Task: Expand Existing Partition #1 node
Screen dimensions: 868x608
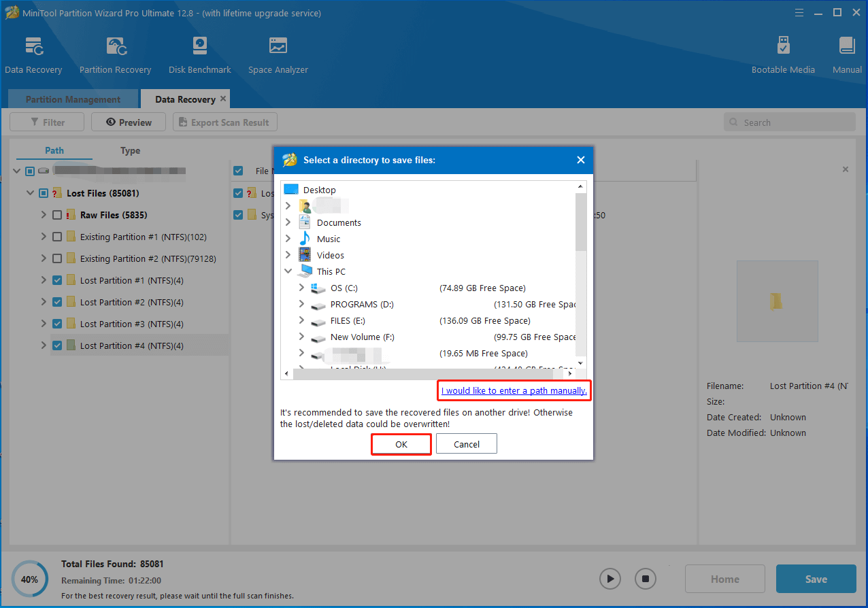Action: point(44,237)
